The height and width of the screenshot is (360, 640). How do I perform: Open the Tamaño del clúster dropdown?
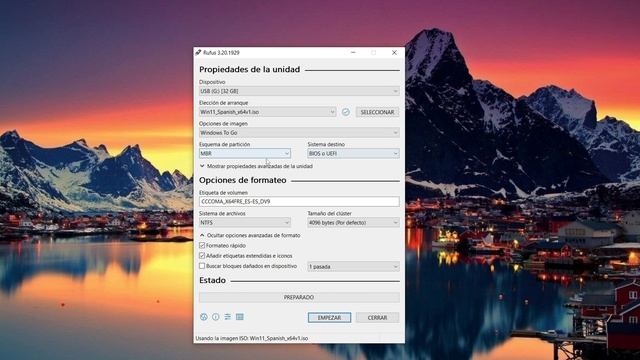353,222
